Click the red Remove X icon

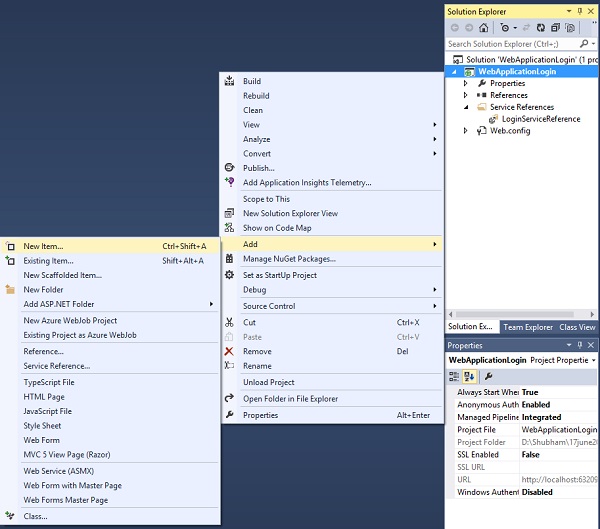(229, 351)
